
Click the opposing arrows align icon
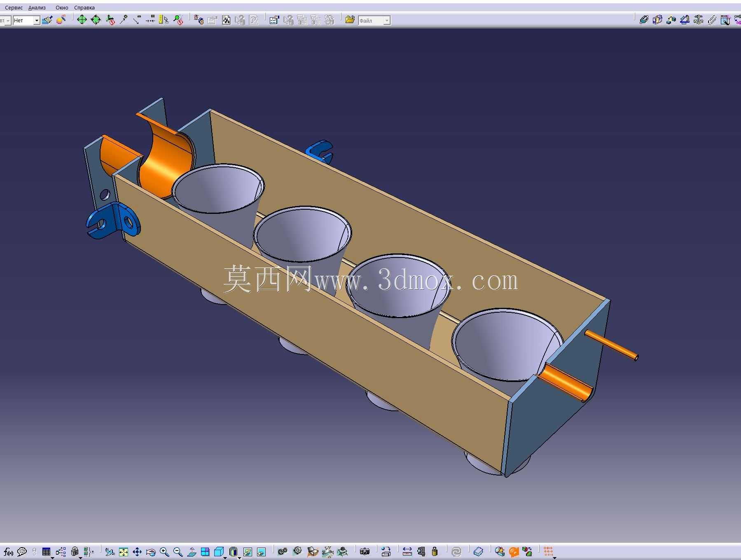(150, 20)
